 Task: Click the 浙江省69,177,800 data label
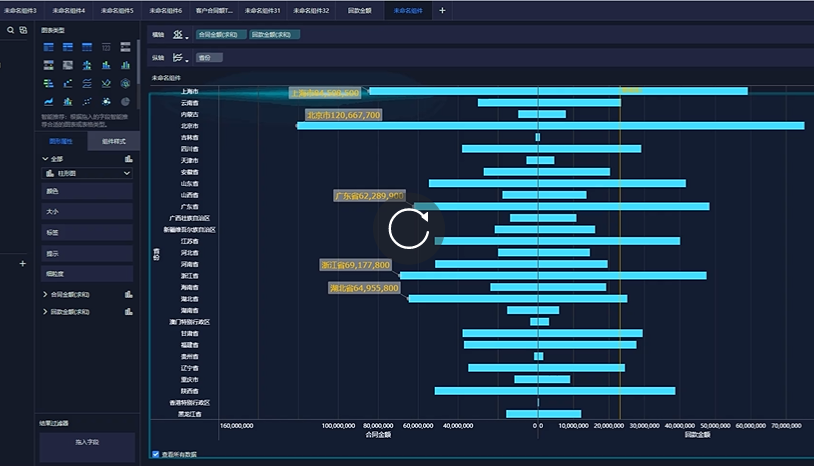coord(355,265)
